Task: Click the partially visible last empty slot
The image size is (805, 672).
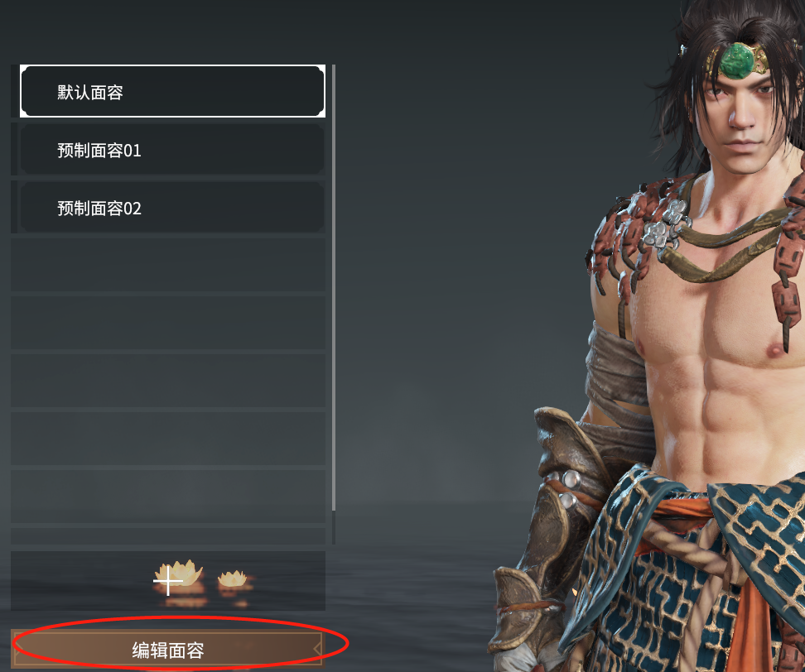Action: click(x=168, y=536)
